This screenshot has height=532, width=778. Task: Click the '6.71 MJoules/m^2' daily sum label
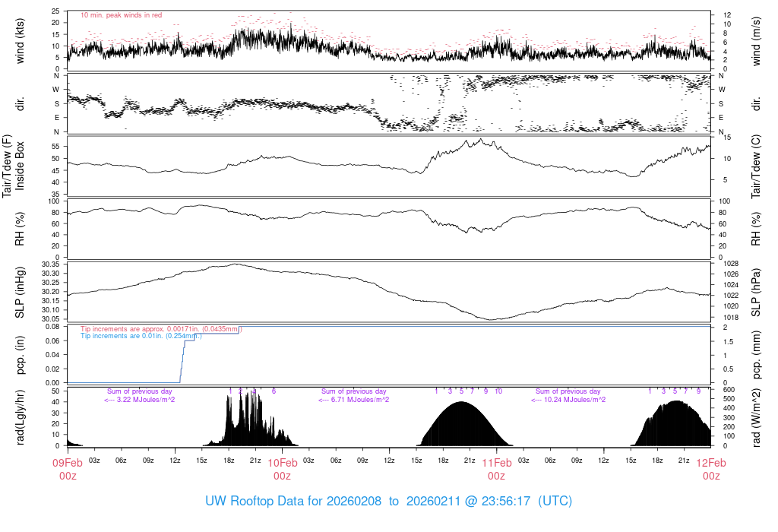[x=354, y=400]
